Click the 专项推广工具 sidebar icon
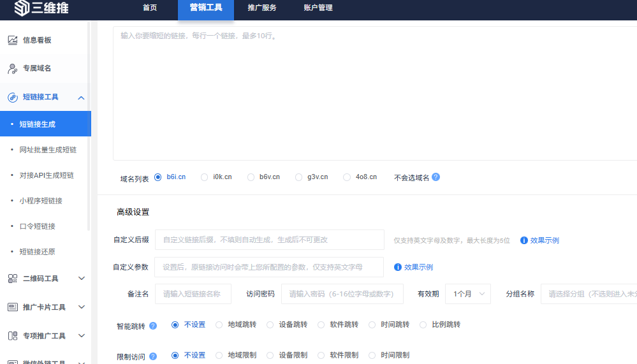 point(13,335)
